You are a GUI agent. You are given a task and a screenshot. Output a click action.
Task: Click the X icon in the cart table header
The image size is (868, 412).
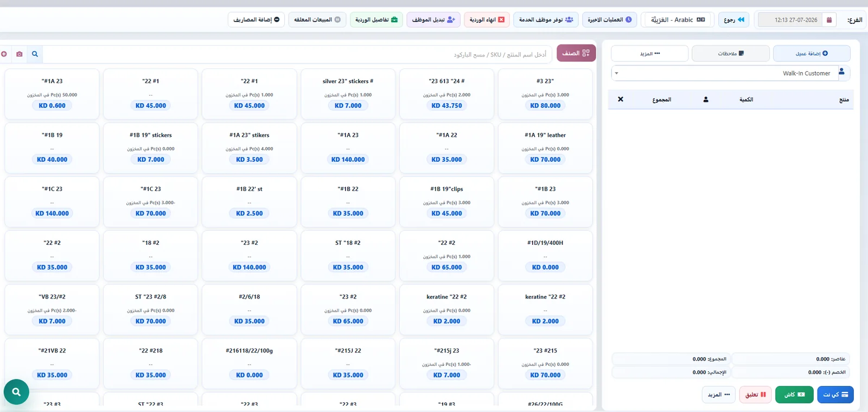pyautogui.click(x=621, y=99)
